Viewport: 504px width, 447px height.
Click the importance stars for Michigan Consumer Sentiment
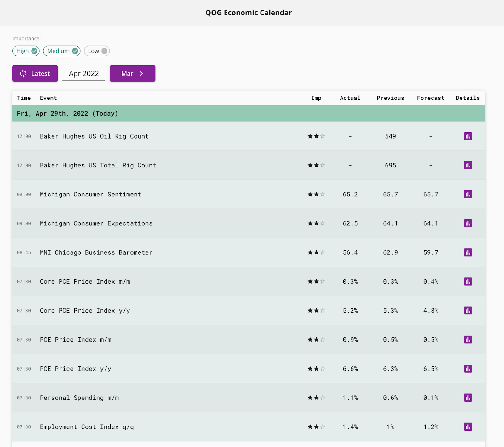tap(316, 194)
